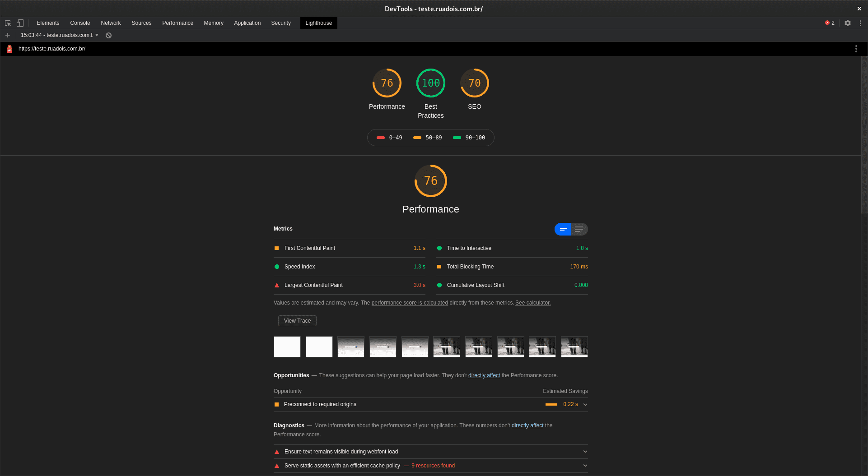Click the large Performance score gauge
The image size is (868, 476).
pyautogui.click(x=431, y=181)
